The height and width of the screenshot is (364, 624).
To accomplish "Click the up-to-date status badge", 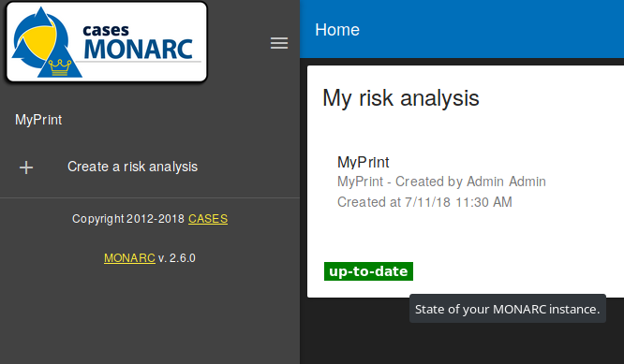I will [368, 271].
